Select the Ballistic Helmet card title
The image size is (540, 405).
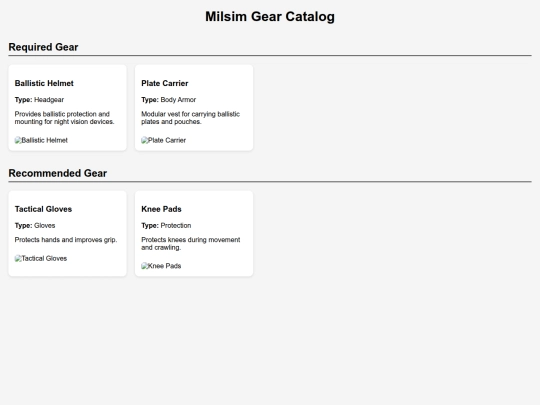[44, 83]
